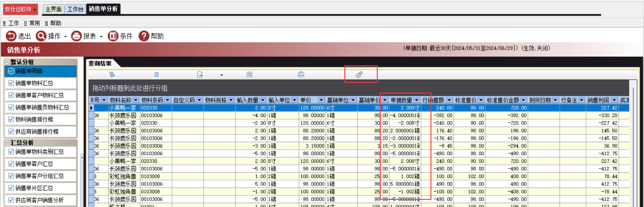
Task: Click the left panel splitter collapse arrow
Action: tap(82, 157)
